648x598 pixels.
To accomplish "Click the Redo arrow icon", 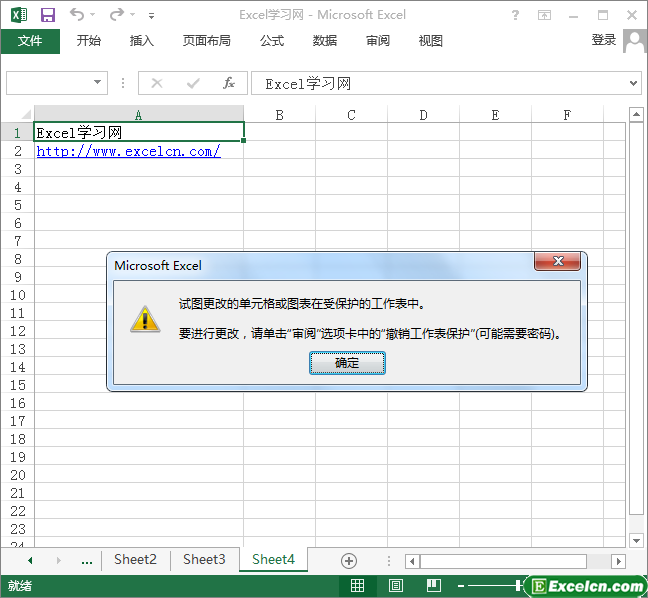I will pyautogui.click(x=117, y=15).
